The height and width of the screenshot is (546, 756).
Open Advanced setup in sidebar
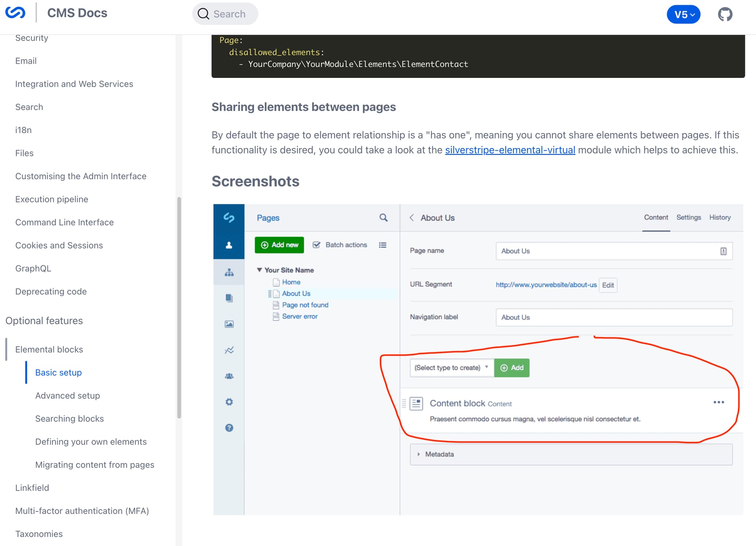tap(67, 396)
